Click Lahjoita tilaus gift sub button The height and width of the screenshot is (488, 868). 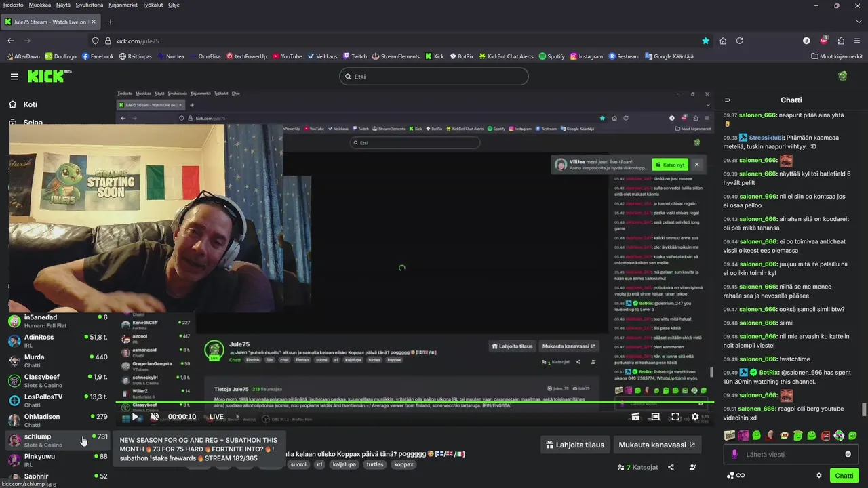pos(576,445)
